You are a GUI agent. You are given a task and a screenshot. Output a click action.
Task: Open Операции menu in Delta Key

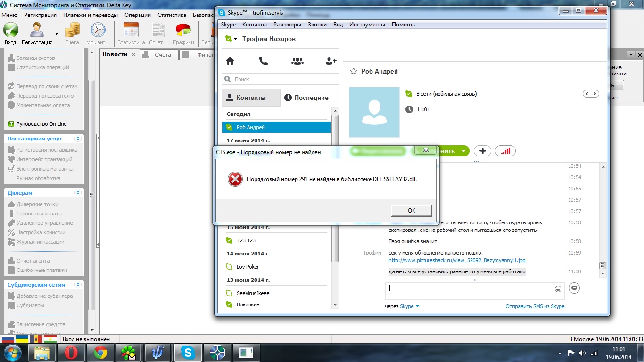[138, 15]
